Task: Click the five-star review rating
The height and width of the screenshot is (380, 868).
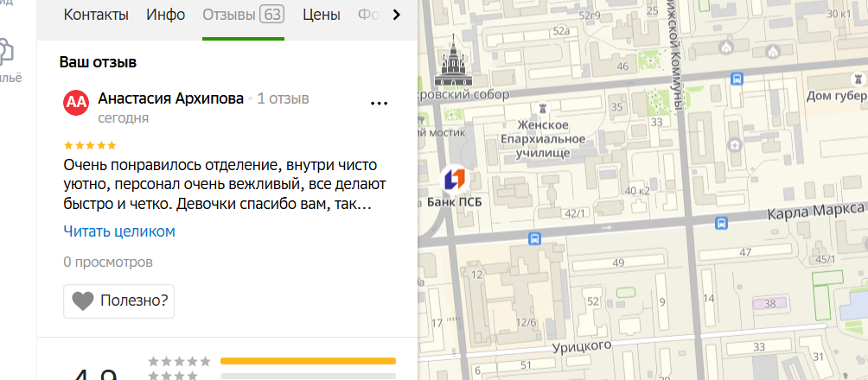Action: coord(90,145)
